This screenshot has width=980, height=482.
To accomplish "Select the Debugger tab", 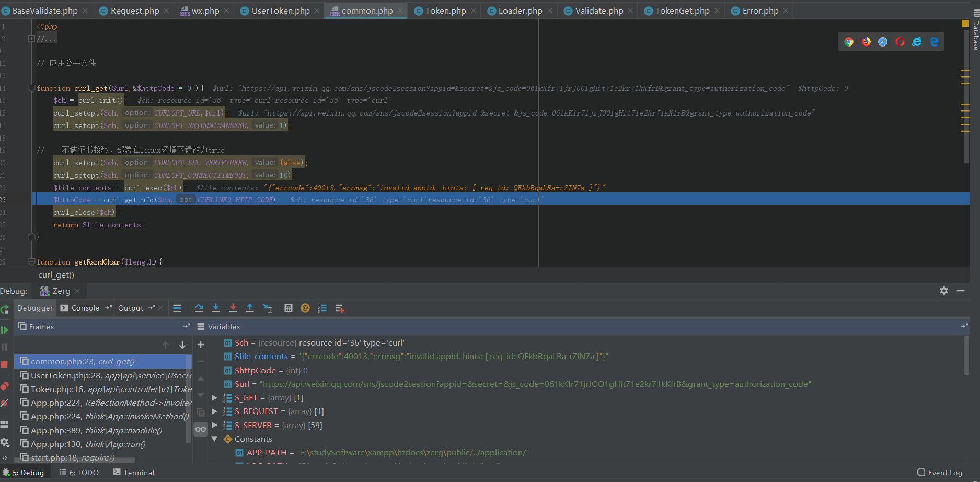I will point(35,308).
